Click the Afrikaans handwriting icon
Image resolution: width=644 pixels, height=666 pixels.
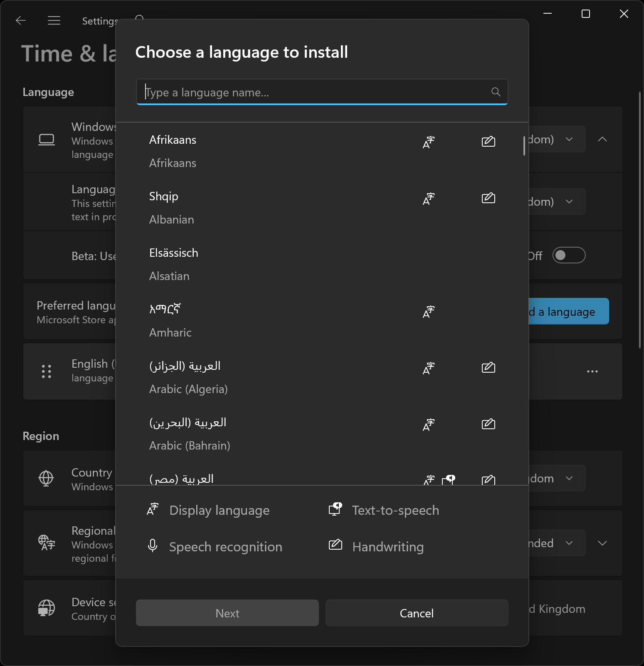coord(488,141)
